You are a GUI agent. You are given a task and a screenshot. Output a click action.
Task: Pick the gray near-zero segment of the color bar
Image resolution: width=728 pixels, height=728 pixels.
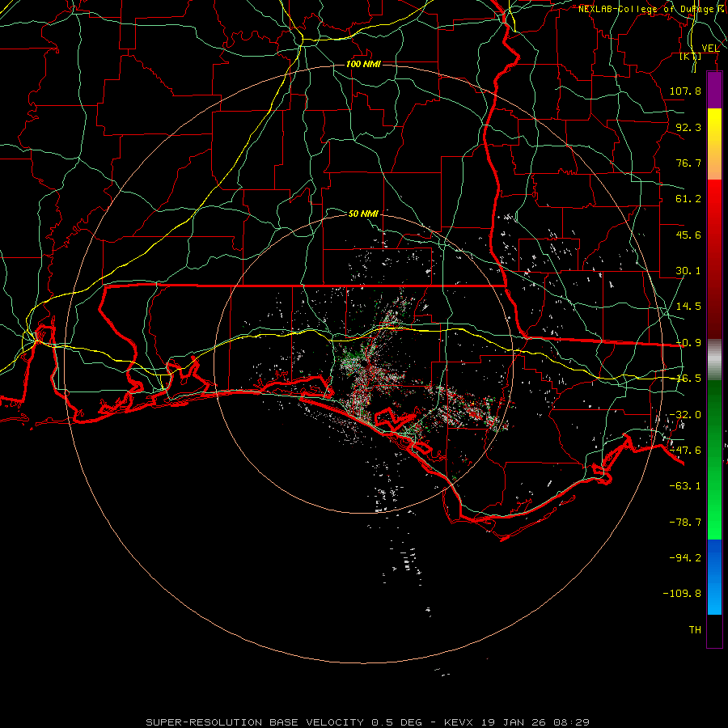pos(714,360)
